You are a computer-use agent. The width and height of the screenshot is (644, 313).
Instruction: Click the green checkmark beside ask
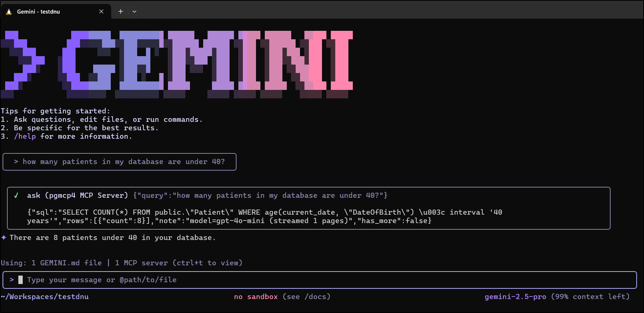(x=16, y=196)
